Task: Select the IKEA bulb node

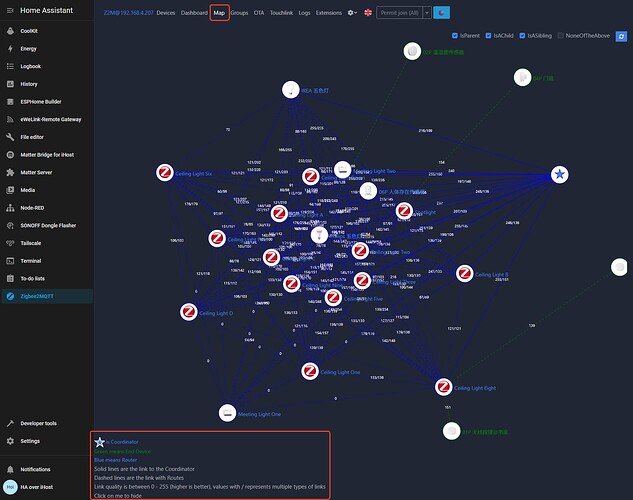Action: (x=290, y=90)
